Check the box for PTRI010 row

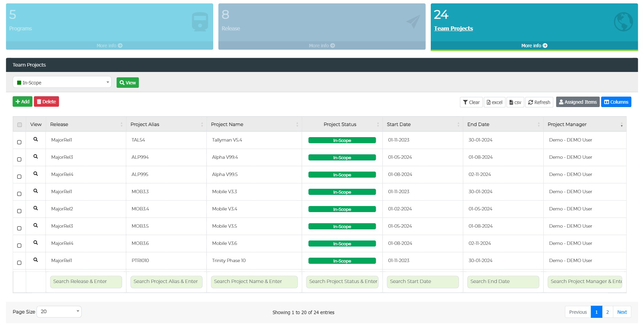click(19, 263)
